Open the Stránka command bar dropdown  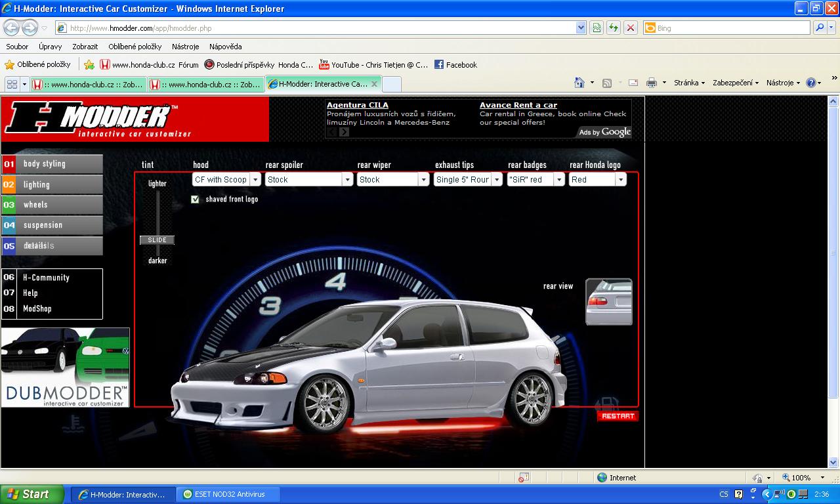(x=689, y=83)
